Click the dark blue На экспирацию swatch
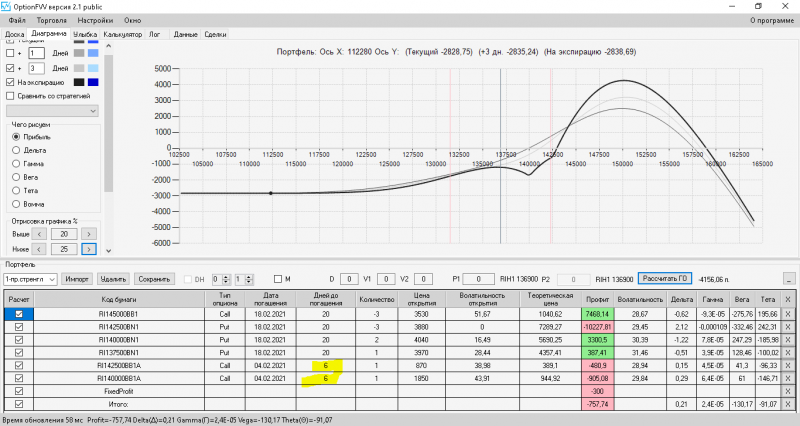800x426 pixels. pos(93,82)
